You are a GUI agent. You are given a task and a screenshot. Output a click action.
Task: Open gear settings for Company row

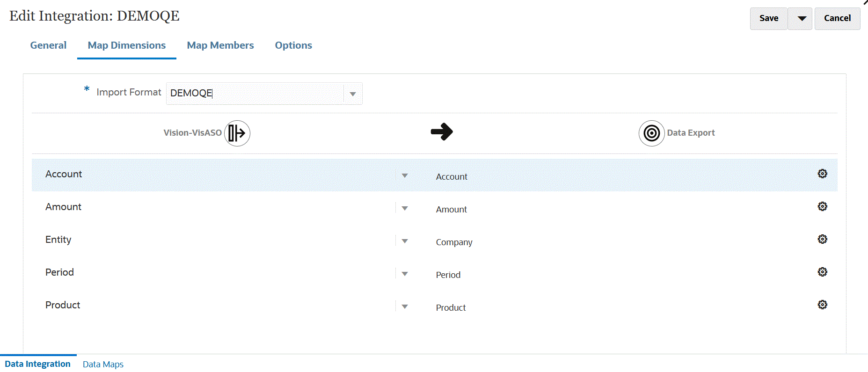coord(822,239)
